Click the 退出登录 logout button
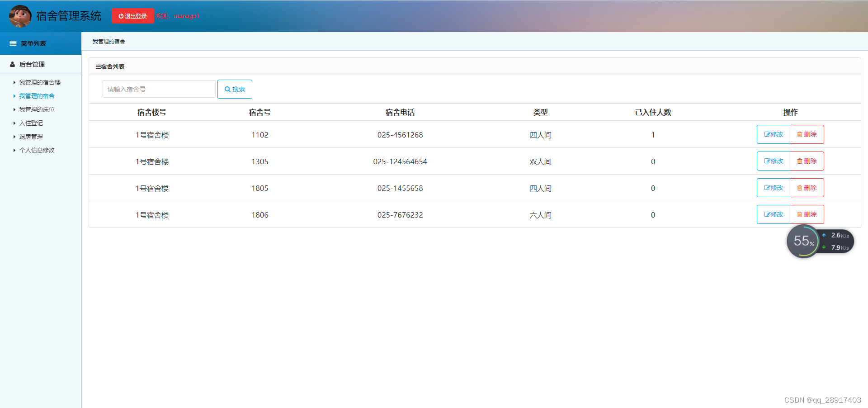 point(133,16)
